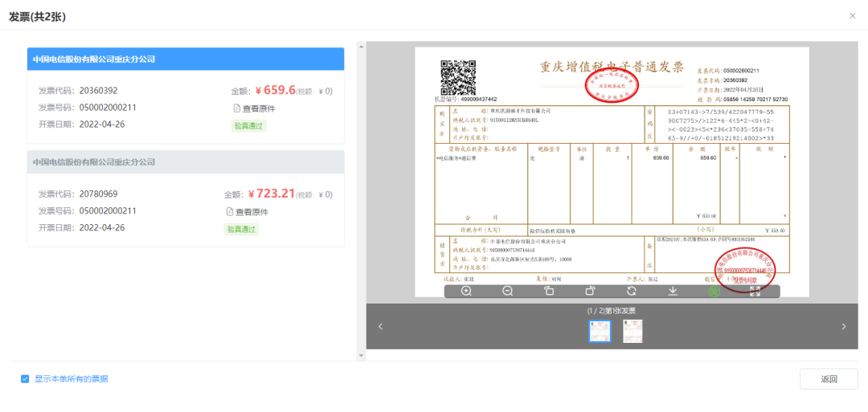This screenshot has width=868, height=412.
Task: Click the amount ¥659.6
Action: click(x=275, y=91)
